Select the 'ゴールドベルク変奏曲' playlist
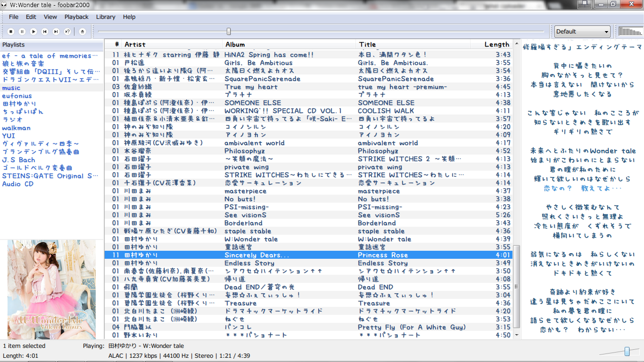 pos(37,168)
